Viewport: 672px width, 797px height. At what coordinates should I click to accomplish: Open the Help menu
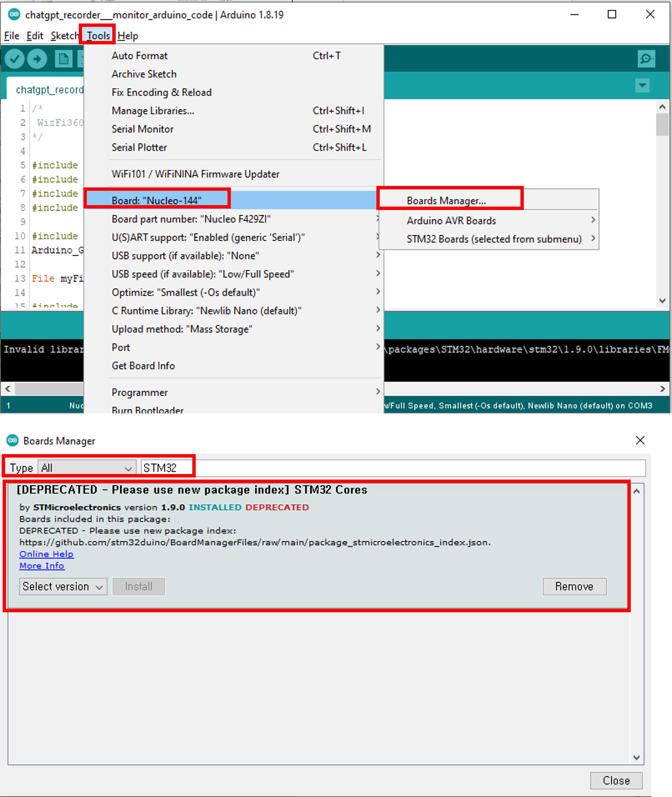click(x=128, y=36)
